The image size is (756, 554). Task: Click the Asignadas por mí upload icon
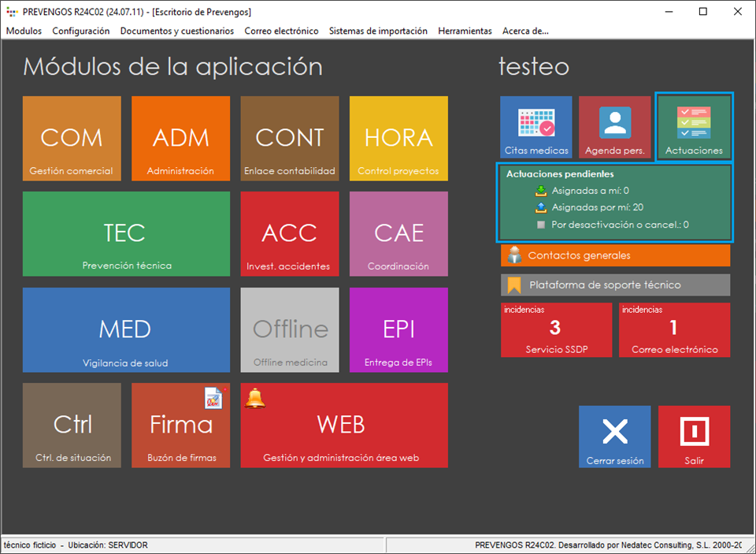[x=540, y=208]
